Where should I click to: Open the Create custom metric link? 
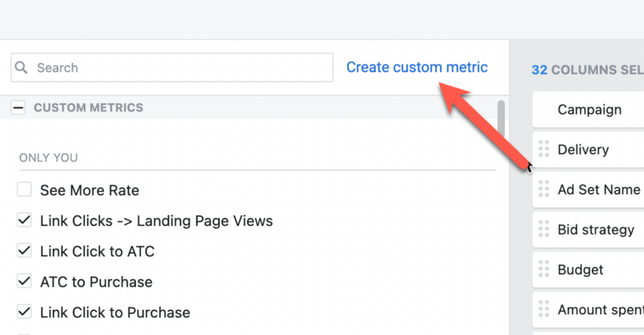[x=417, y=67]
